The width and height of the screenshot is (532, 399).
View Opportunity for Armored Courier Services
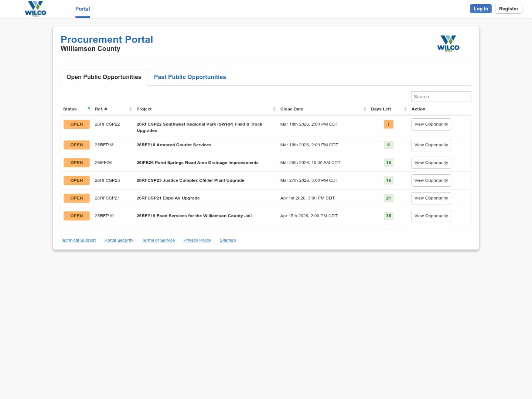pos(431,145)
